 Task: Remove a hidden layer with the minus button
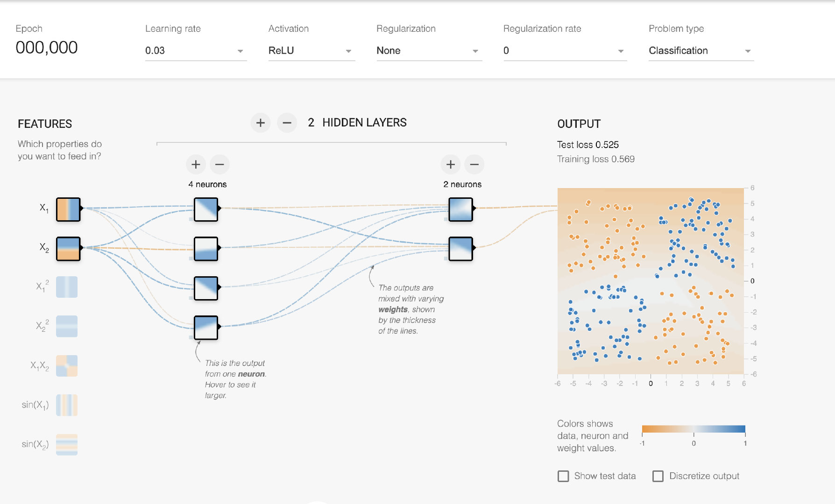tap(287, 123)
